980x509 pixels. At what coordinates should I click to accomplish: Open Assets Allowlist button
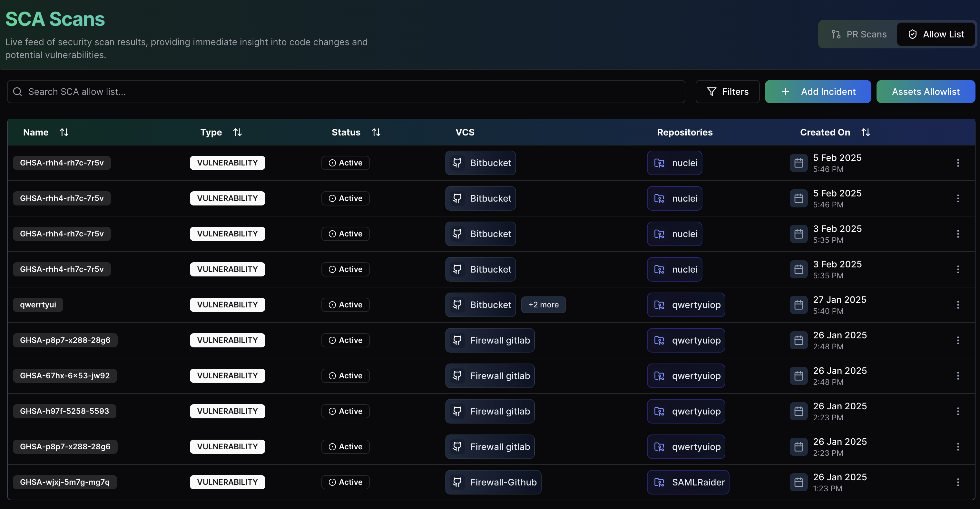click(926, 92)
